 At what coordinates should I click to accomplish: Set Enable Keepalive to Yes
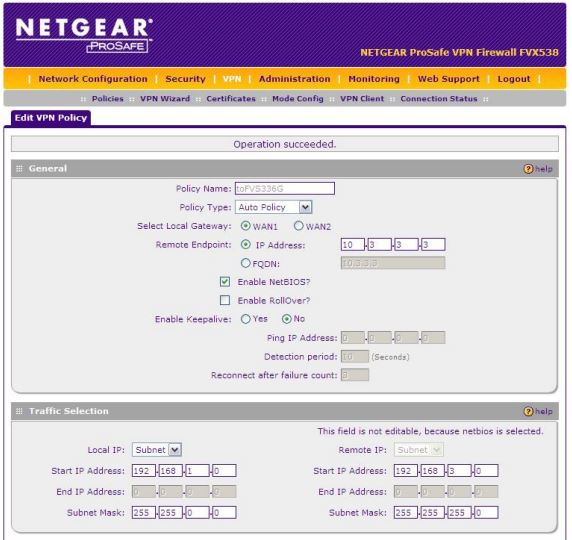tap(246, 319)
